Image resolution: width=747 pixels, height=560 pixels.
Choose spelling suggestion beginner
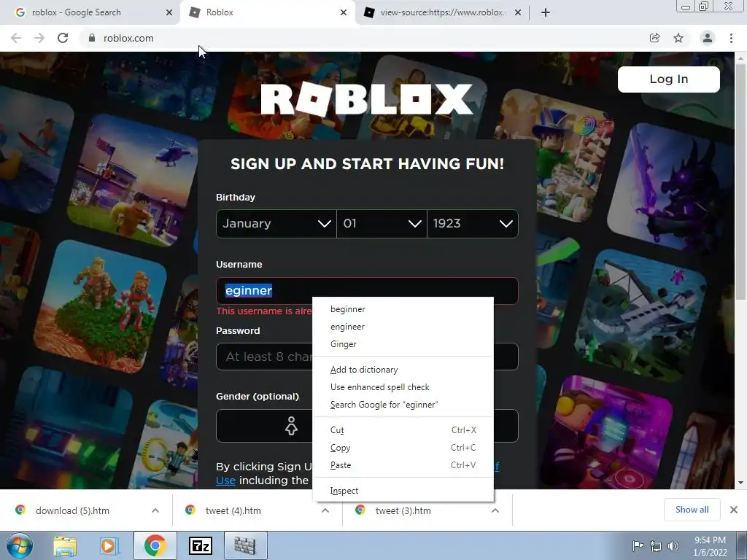click(x=403, y=309)
